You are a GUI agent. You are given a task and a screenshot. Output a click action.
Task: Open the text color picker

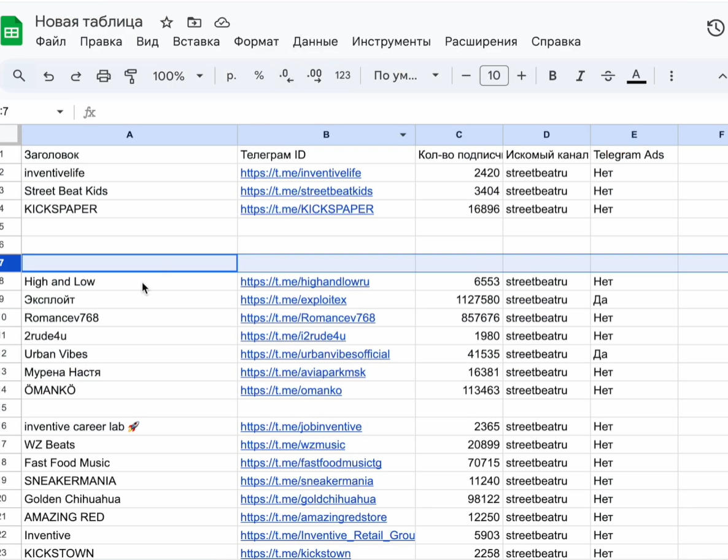click(636, 76)
